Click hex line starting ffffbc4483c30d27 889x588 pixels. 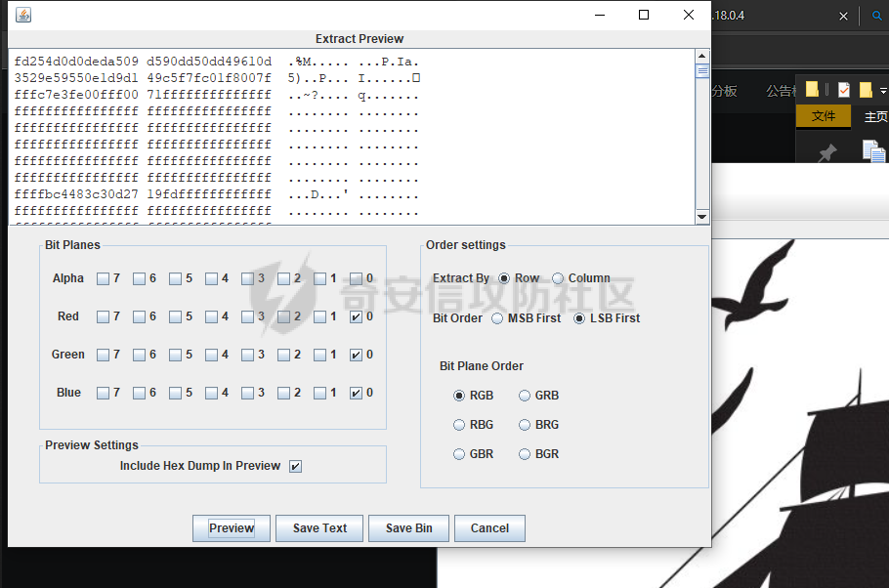pyautogui.click(x=217, y=194)
